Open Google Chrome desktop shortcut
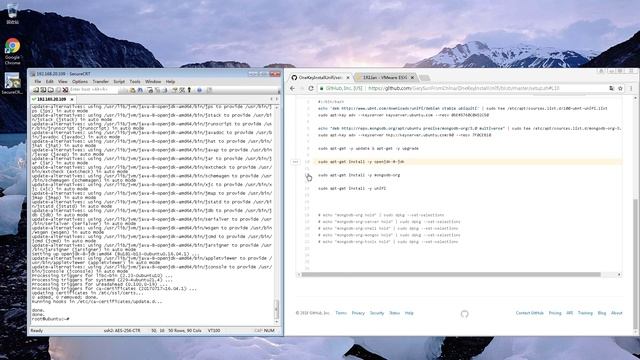The width and height of the screenshot is (640, 360). pyautogui.click(x=12, y=51)
